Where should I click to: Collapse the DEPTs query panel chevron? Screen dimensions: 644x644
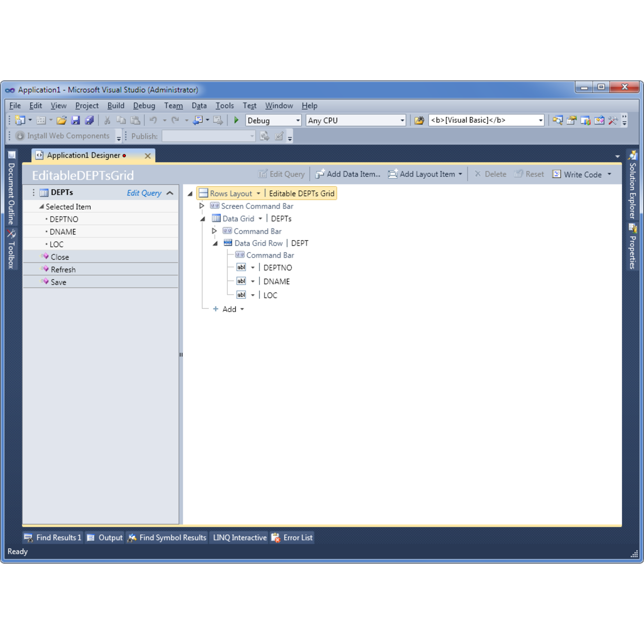[x=170, y=193]
